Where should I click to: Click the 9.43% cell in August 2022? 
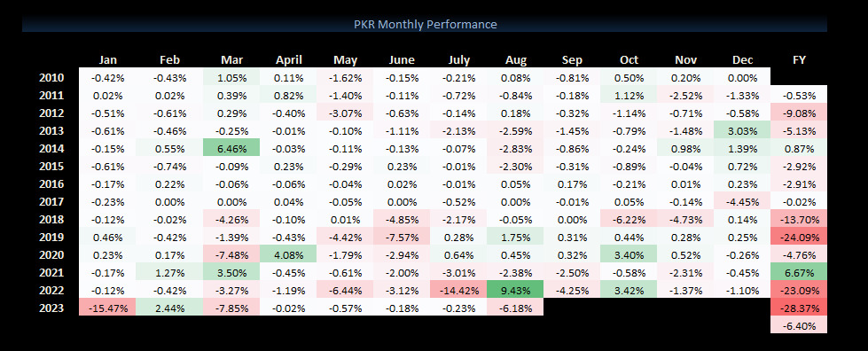pos(515,291)
